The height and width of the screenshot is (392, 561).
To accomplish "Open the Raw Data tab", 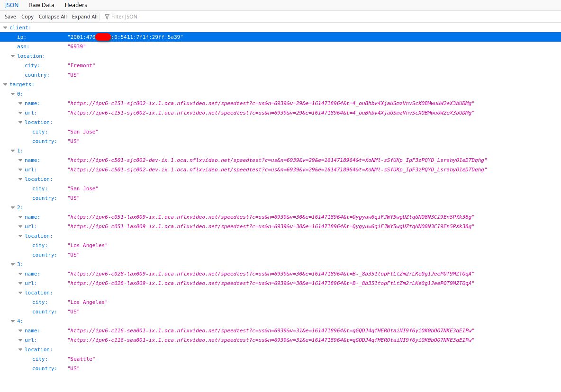I will [x=42, y=5].
